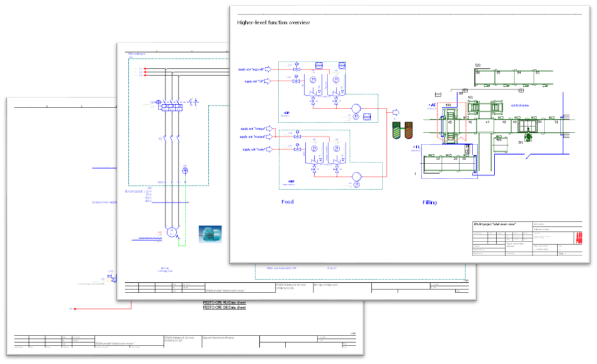This screenshot has height=364, width=597.
Task: Select the green striped bottle icon
Action: coord(397,130)
